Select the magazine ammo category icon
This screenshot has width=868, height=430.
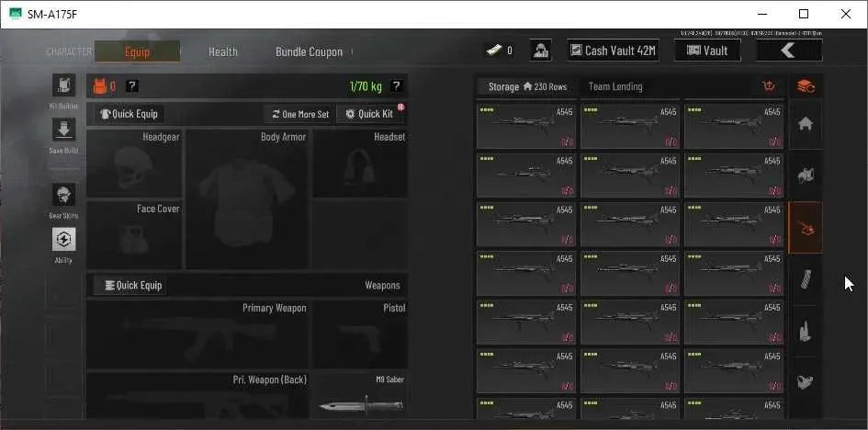coord(805,279)
